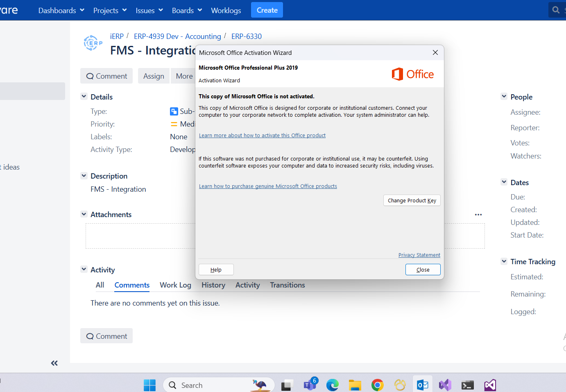Collapse the sidebar with the double-chevron icon
Screen dimensions: 566x392
click(54, 363)
